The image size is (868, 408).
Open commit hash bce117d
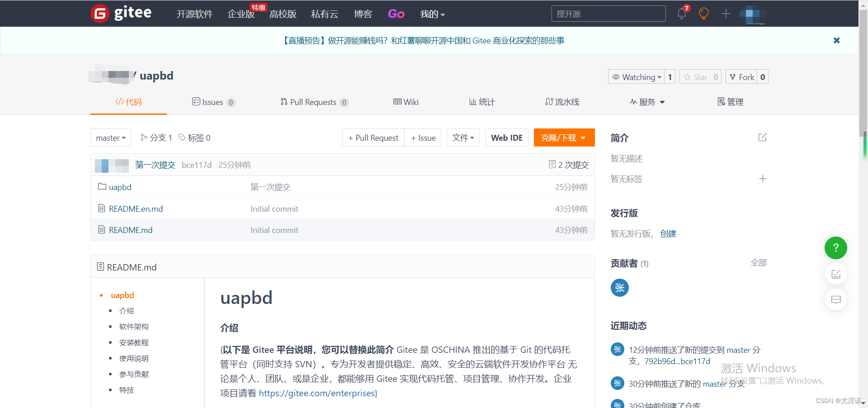point(197,165)
